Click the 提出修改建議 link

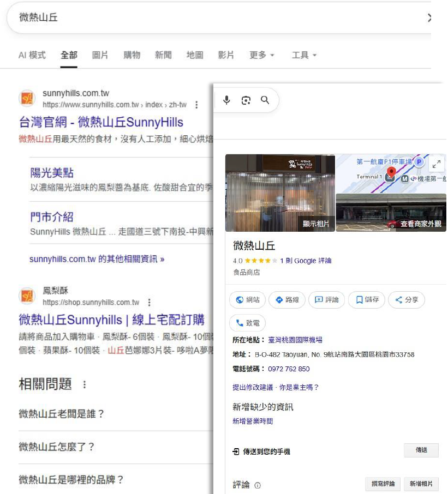[253, 387]
